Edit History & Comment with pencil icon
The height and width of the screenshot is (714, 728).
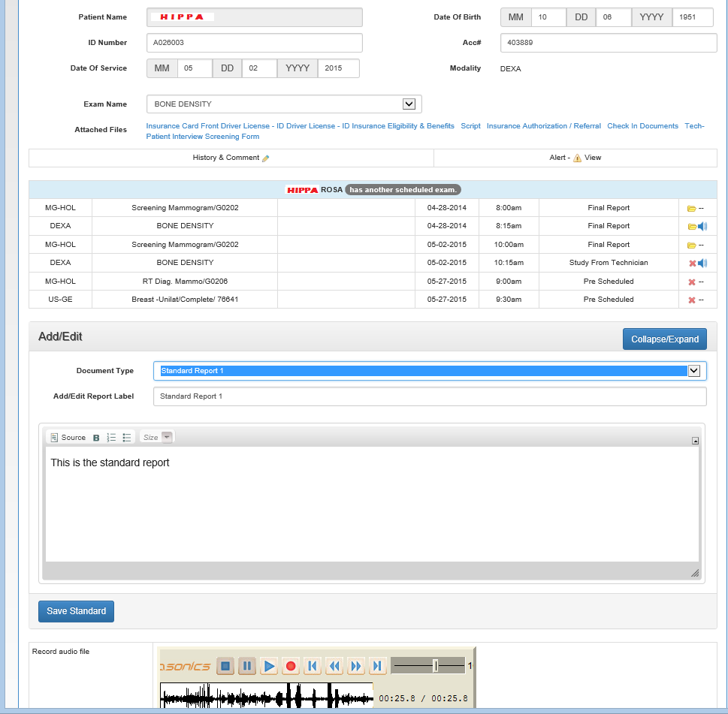(265, 158)
